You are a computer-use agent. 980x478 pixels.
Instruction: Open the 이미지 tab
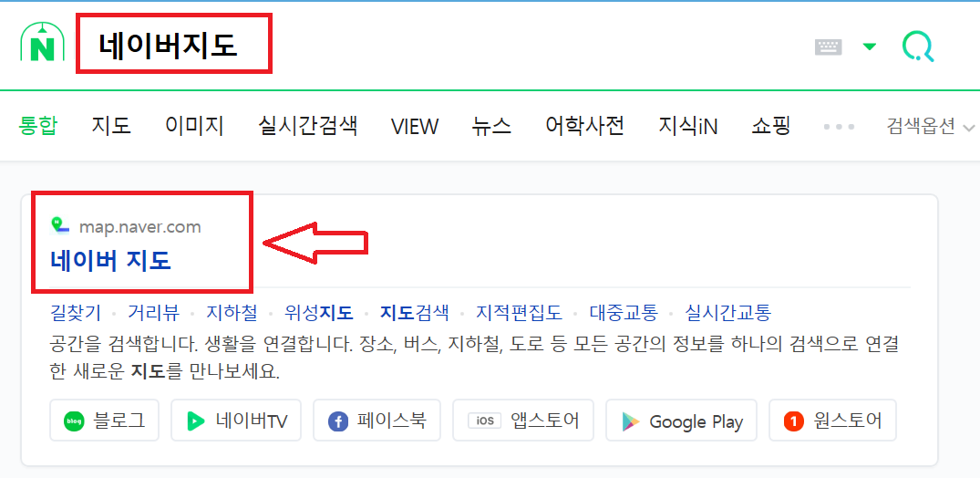coord(194,126)
